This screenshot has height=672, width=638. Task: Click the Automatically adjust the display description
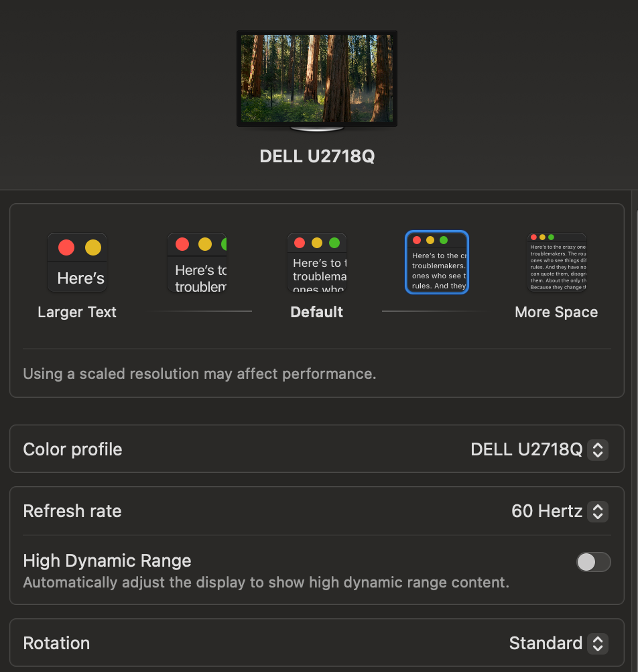[x=266, y=582]
